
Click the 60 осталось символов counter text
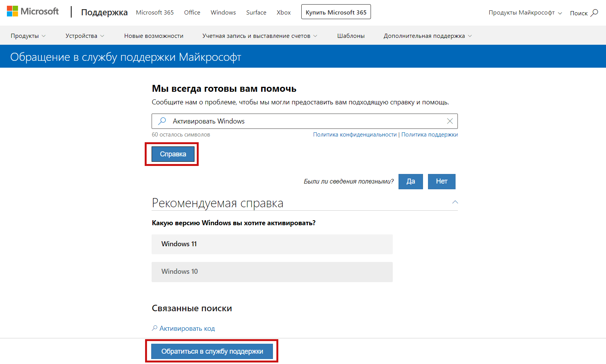click(x=181, y=135)
